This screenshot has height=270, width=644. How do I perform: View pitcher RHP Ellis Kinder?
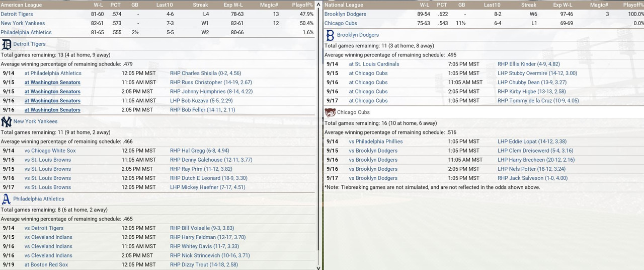point(529,64)
